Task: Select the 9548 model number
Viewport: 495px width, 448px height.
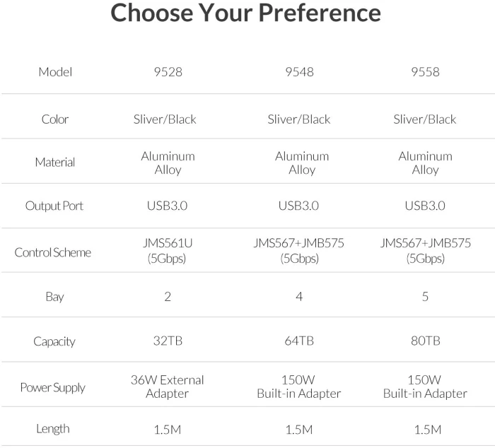Action: point(299,72)
